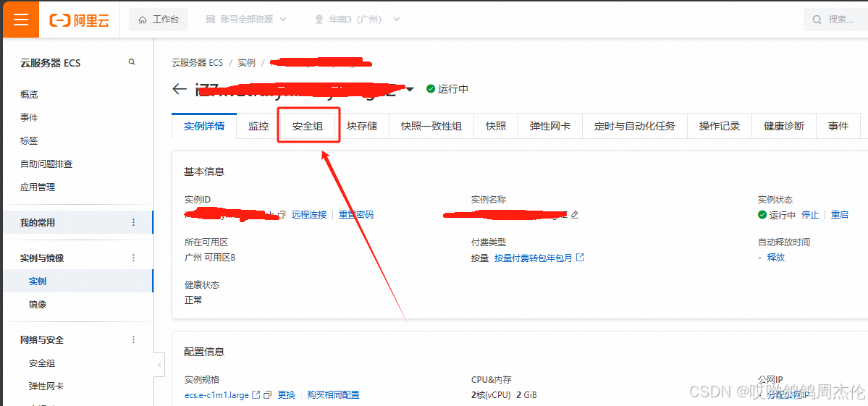868x406 pixels.
Task: Click the Alibaba Cloud logo
Action: click(79, 20)
